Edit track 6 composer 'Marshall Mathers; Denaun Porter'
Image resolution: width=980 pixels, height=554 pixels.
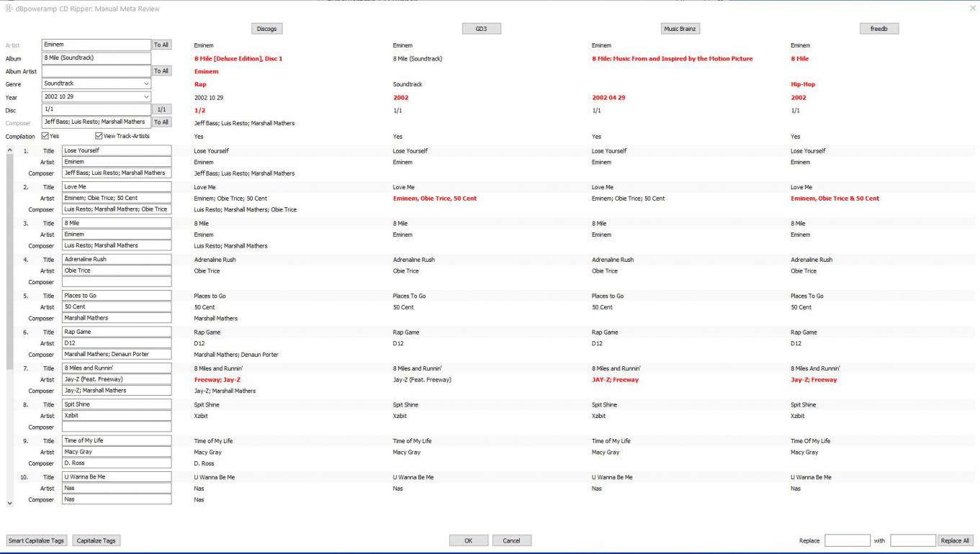tap(117, 354)
